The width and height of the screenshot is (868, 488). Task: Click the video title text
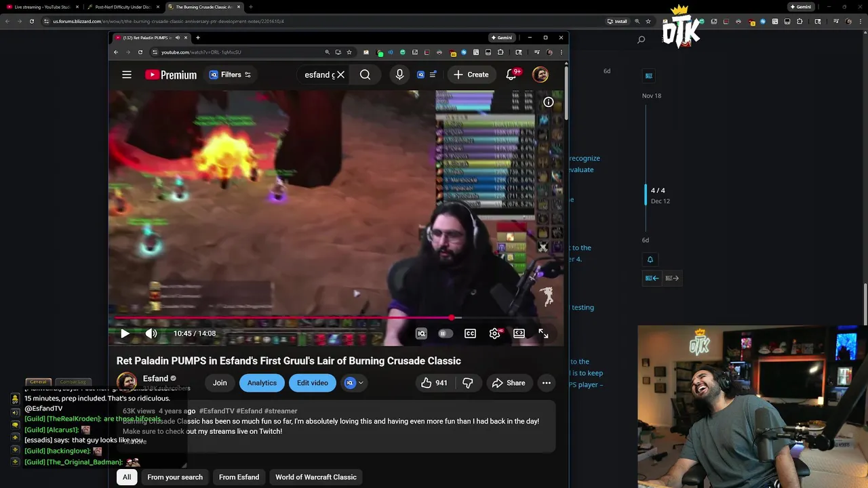(x=288, y=361)
